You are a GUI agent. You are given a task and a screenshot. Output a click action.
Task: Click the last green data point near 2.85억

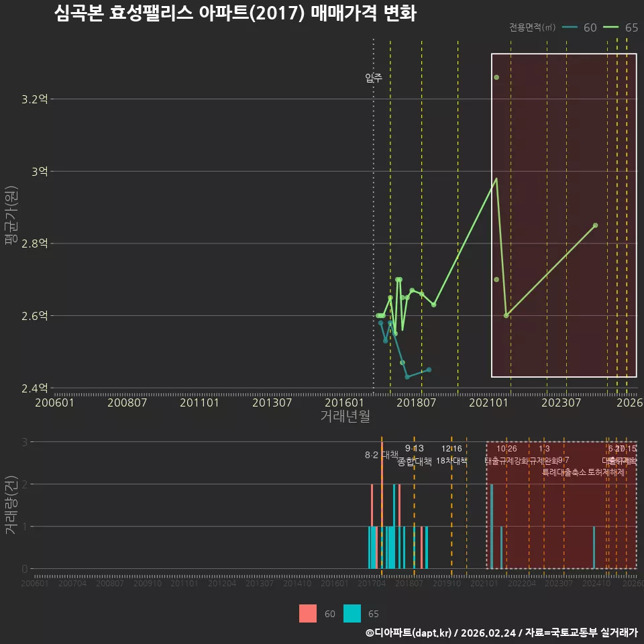596,225
